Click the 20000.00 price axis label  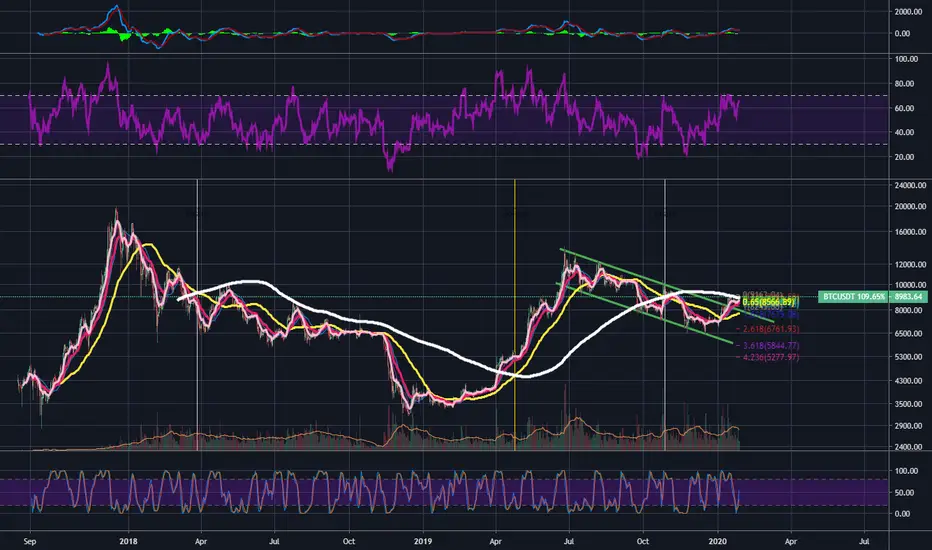pos(910,207)
